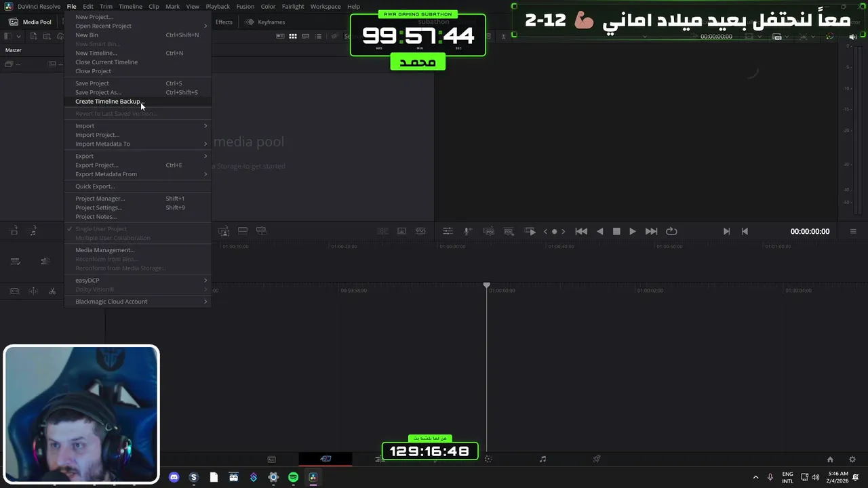This screenshot has width=868, height=488.
Task: Open Project Manager entry
Action: coord(100,199)
